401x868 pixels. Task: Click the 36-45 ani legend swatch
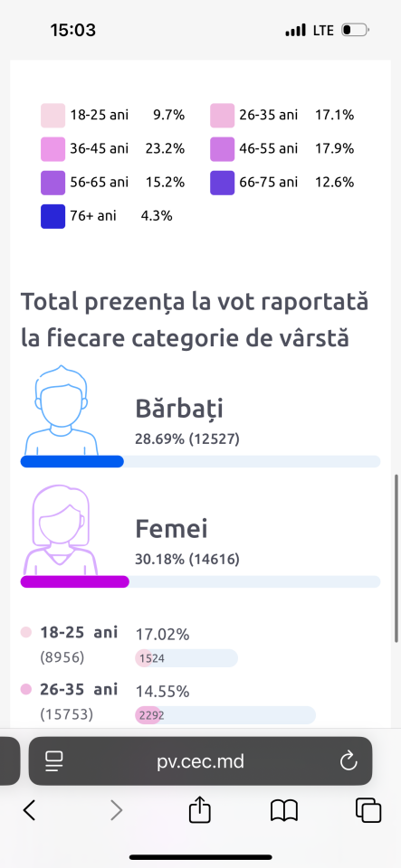(x=53, y=149)
